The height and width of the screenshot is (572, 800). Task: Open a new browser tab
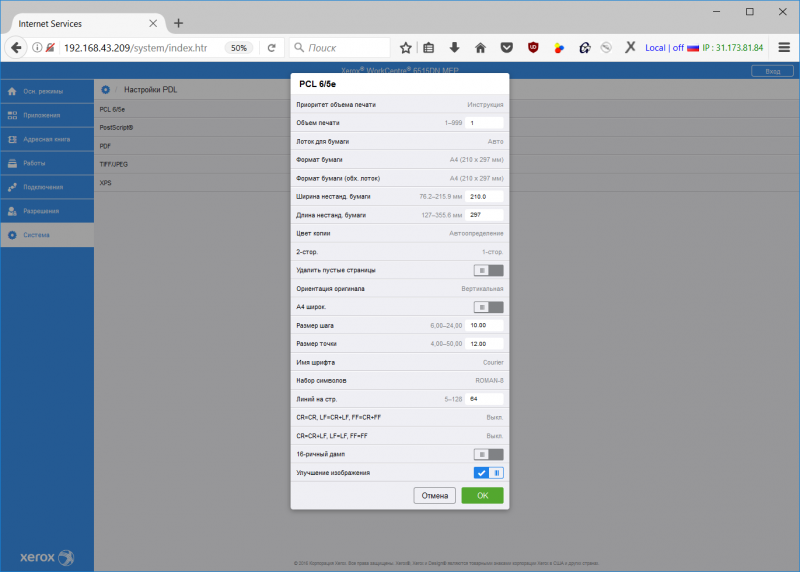pyautogui.click(x=179, y=23)
